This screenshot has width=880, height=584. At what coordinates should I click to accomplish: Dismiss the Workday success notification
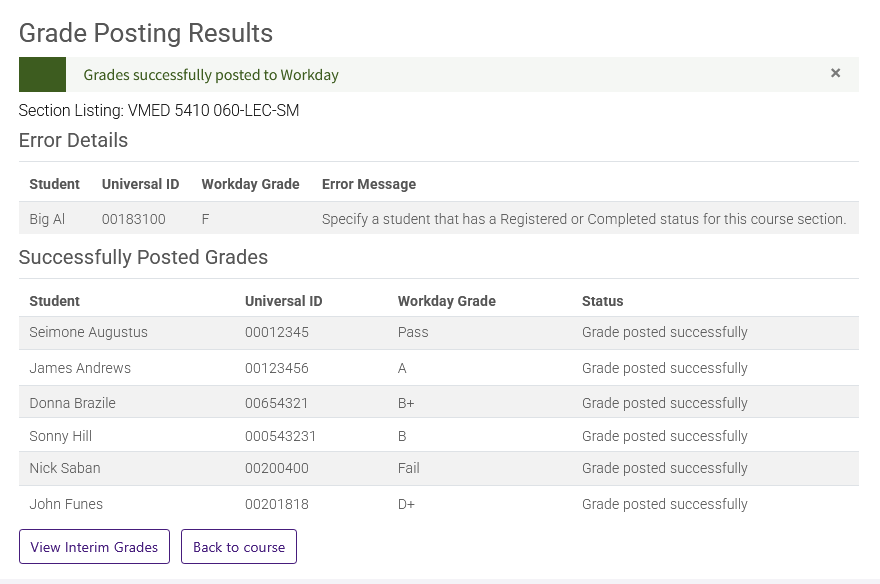[835, 72]
